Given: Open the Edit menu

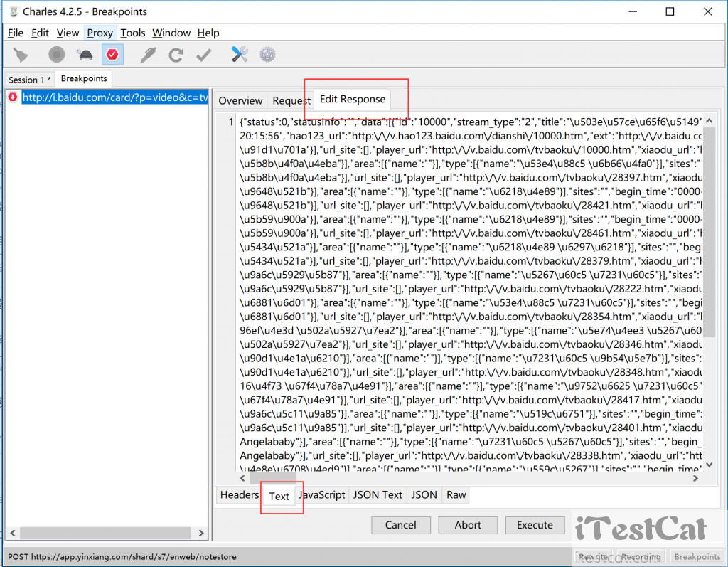Looking at the screenshot, I should pos(40,33).
